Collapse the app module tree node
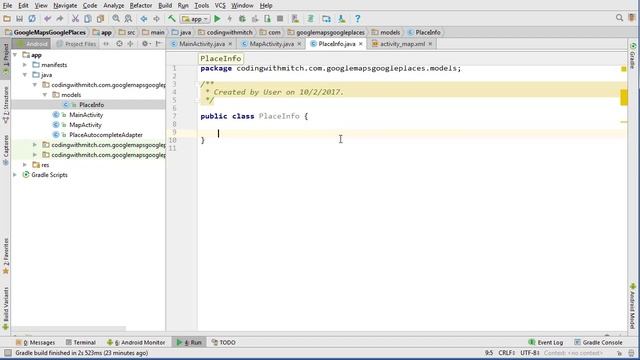This screenshot has height=360, width=640. point(15,55)
